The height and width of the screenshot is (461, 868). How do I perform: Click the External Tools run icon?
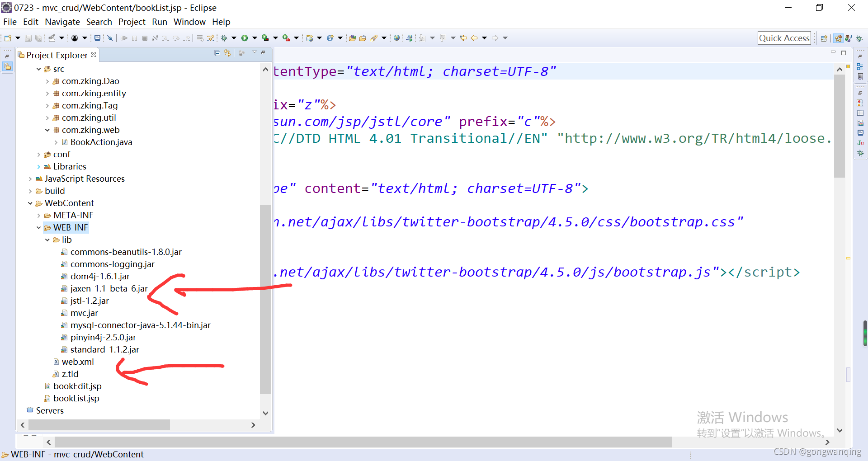click(286, 38)
